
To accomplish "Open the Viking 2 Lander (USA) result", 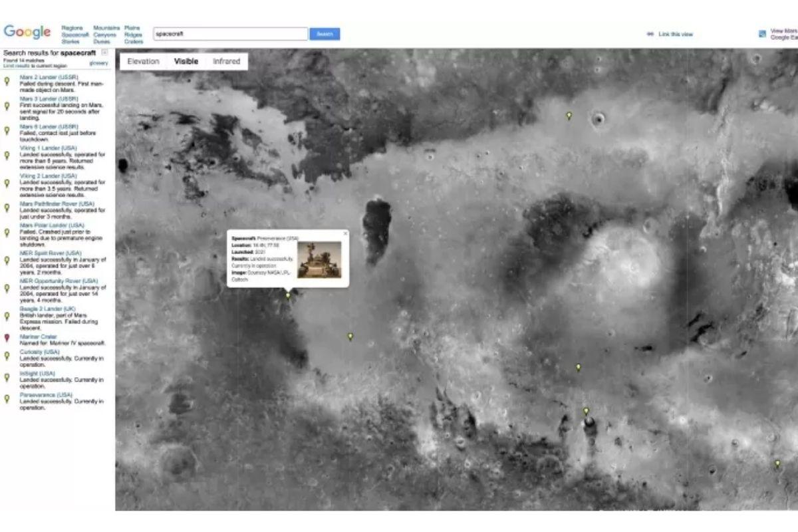I will point(48,176).
